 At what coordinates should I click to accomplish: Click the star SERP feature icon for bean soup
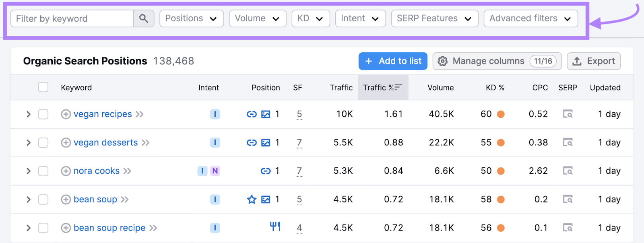coord(252,200)
